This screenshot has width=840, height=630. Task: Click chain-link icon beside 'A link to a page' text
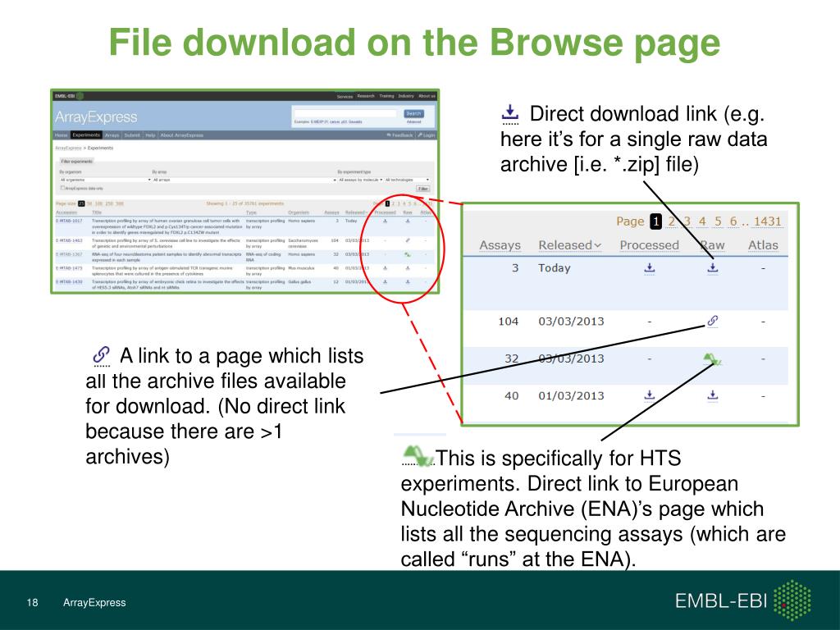coord(101,356)
